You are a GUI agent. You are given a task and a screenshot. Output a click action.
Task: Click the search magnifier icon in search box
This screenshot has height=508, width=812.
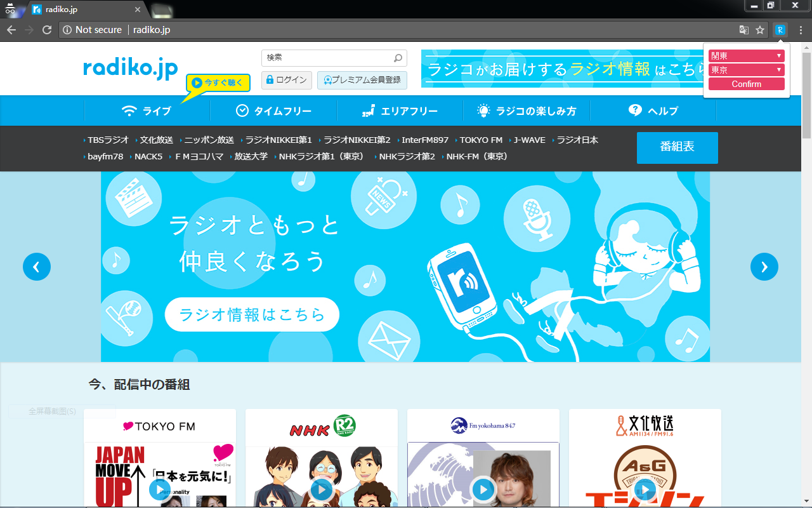pos(398,58)
